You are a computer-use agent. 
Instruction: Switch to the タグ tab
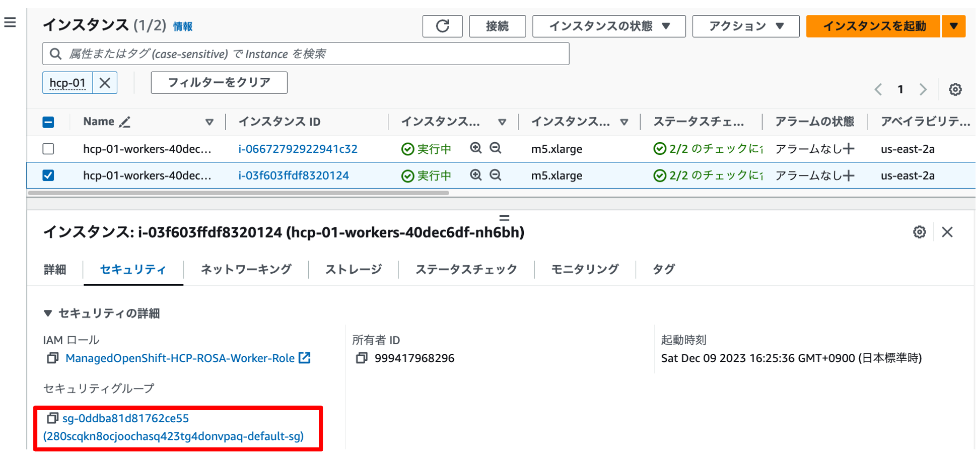(664, 269)
